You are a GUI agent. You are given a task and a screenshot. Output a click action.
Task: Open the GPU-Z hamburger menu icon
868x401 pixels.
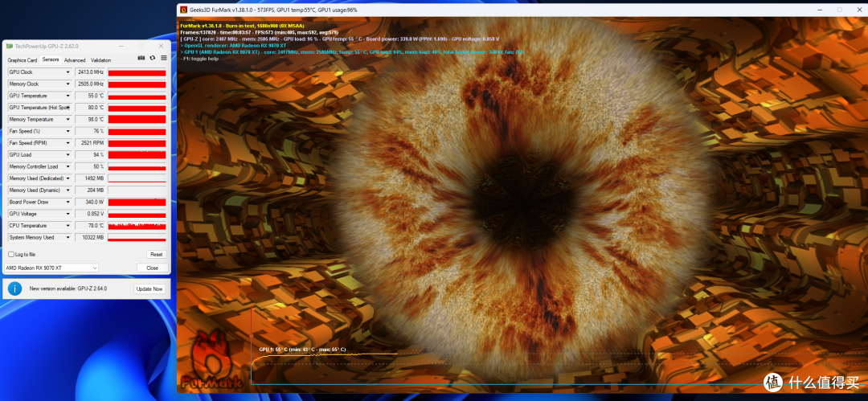coord(164,58)
